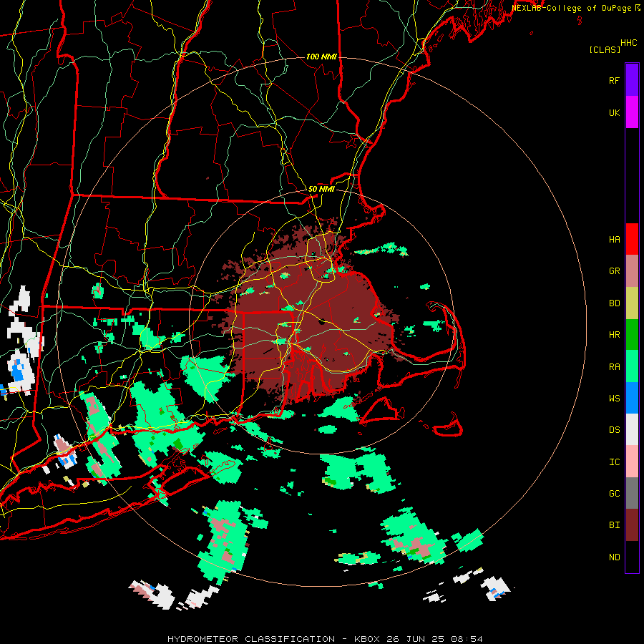Click the BD legend label

pyautogui.click(x=614, y=303)
